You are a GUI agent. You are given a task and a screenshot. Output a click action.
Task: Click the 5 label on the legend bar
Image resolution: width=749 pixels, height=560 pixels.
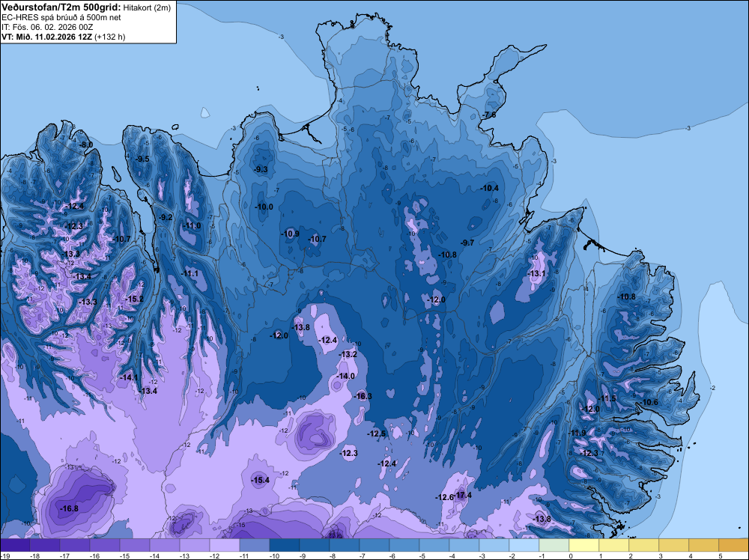721,556
